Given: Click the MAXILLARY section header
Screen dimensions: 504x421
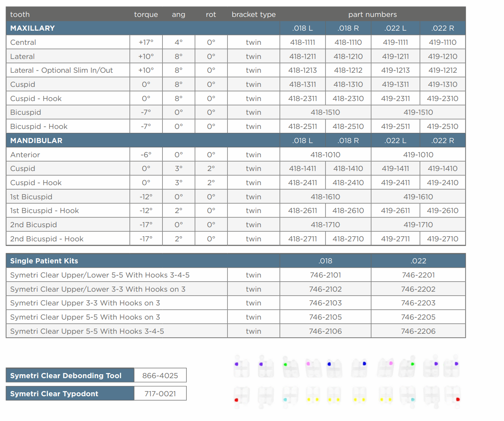Looking at the screenshot, I should point(33,28).
